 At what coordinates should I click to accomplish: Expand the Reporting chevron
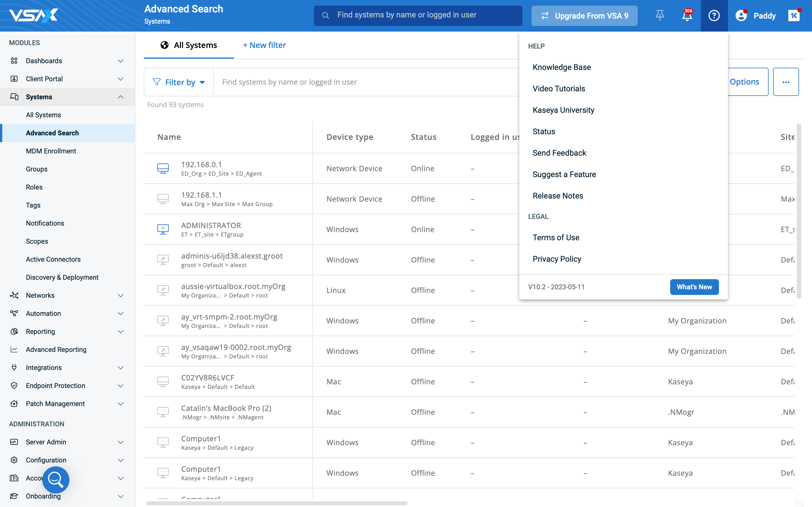(x=121, y=332)
